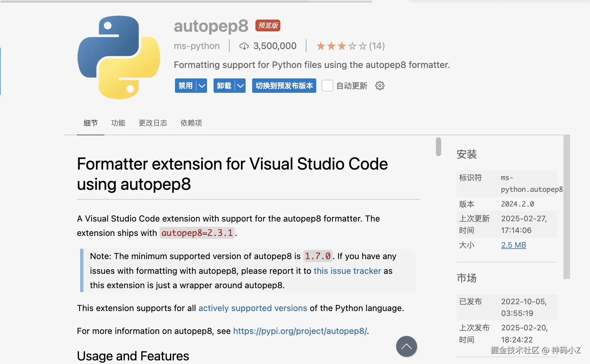The width and height of the screenshot is (590, 364).
Task: Click the 市场 section heading
Action: (467, 278)
